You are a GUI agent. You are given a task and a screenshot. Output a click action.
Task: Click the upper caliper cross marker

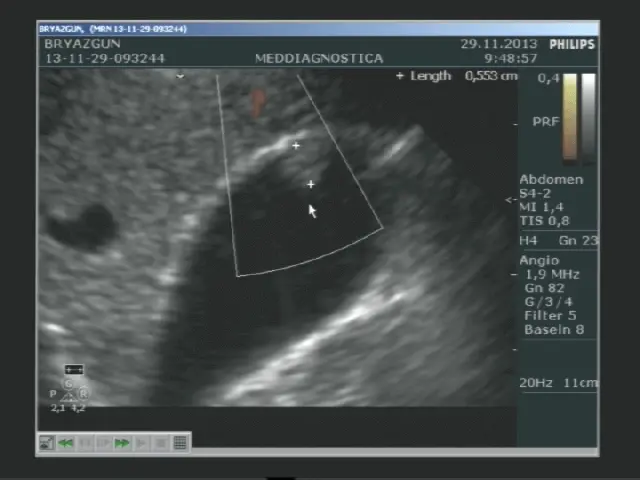296,147
